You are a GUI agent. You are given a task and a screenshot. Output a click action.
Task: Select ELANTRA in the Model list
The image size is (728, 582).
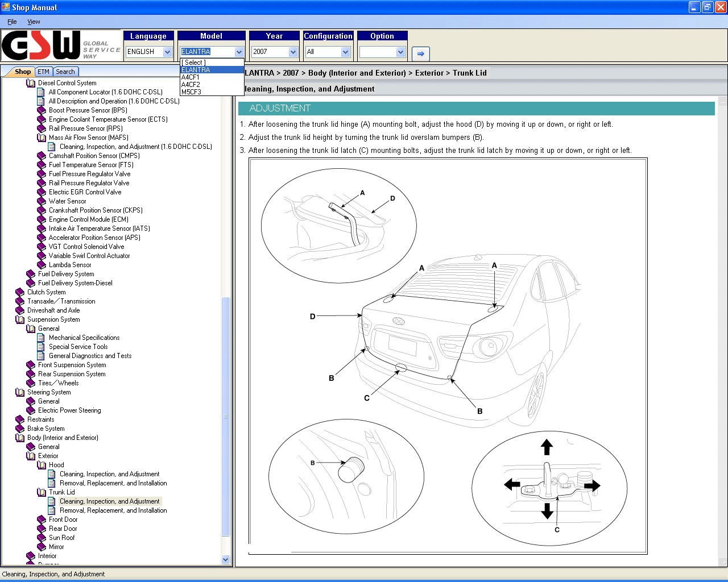[212, 70]
